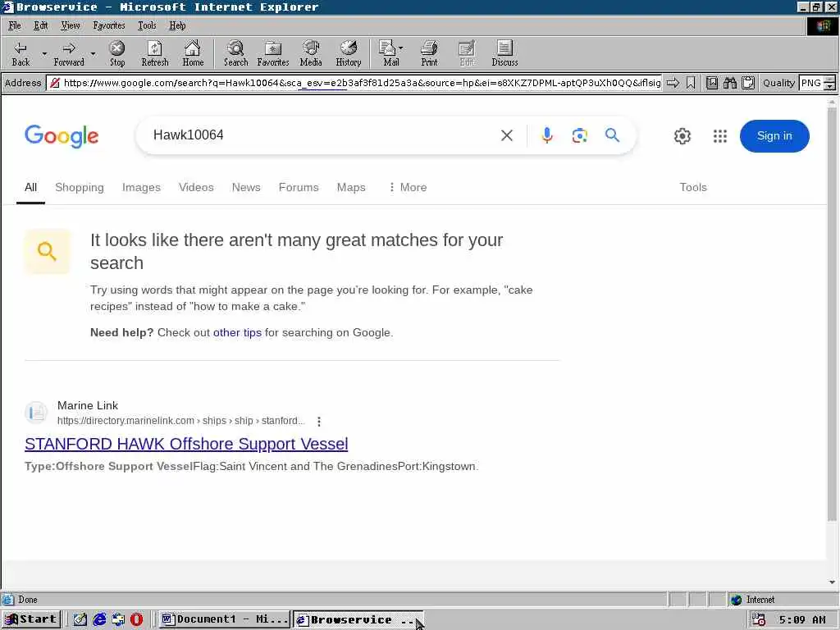This screenshot has height=630, width=840.
Task: Start voice search with the microphone icon
Action: (546, 135)
